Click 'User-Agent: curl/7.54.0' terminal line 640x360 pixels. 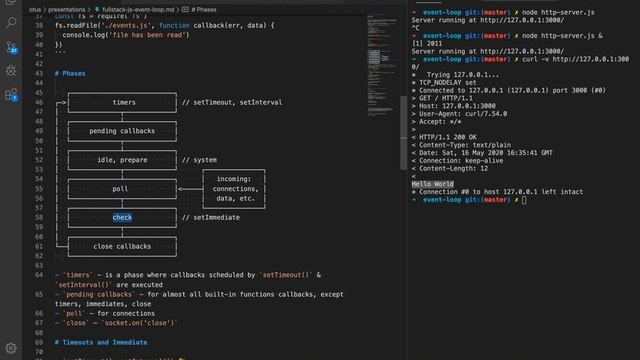(x=459, y=114)
